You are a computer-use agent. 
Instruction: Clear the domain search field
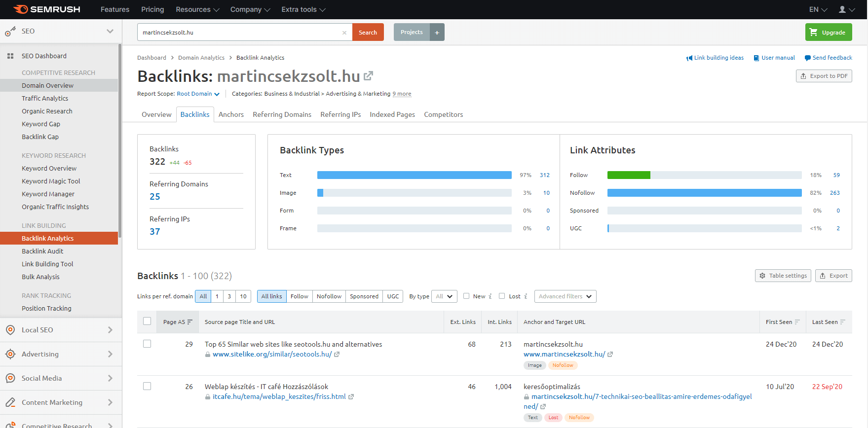(x=344, y=33)
